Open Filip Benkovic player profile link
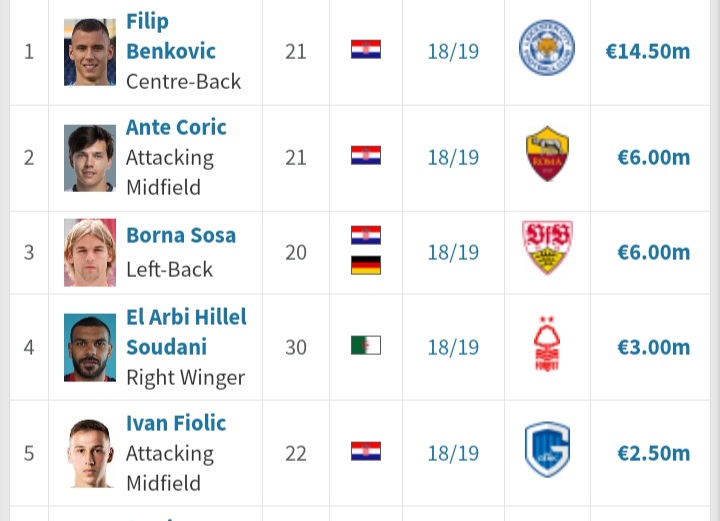The height and width of the screenshot is (521, 720). [171, 36]
